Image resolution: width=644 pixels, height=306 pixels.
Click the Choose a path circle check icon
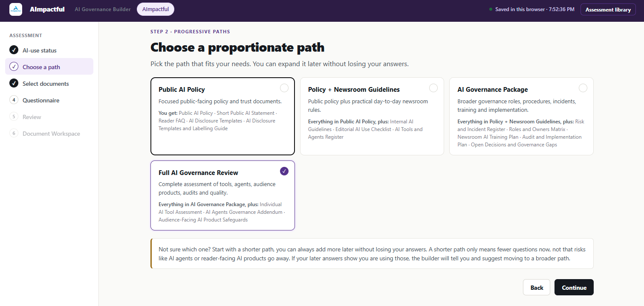(14, 67)
